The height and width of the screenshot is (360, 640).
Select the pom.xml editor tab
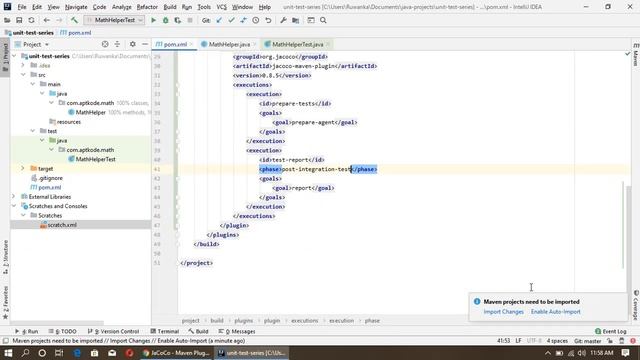pyautogui.click(x=175, y=44)
